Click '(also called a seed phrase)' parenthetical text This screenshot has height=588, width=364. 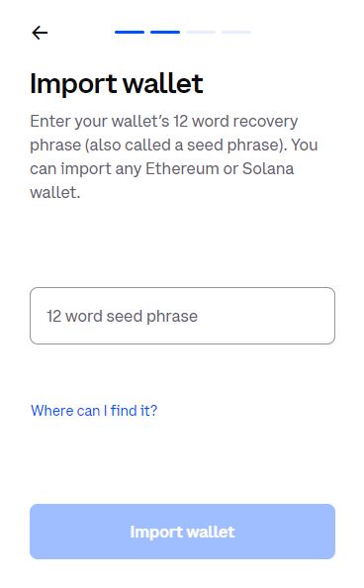pos(186,146)
